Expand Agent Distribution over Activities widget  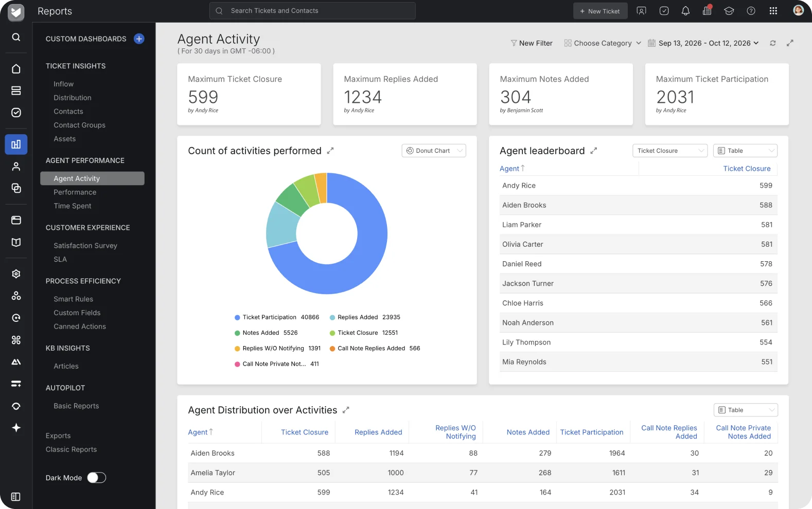(346, 410)
